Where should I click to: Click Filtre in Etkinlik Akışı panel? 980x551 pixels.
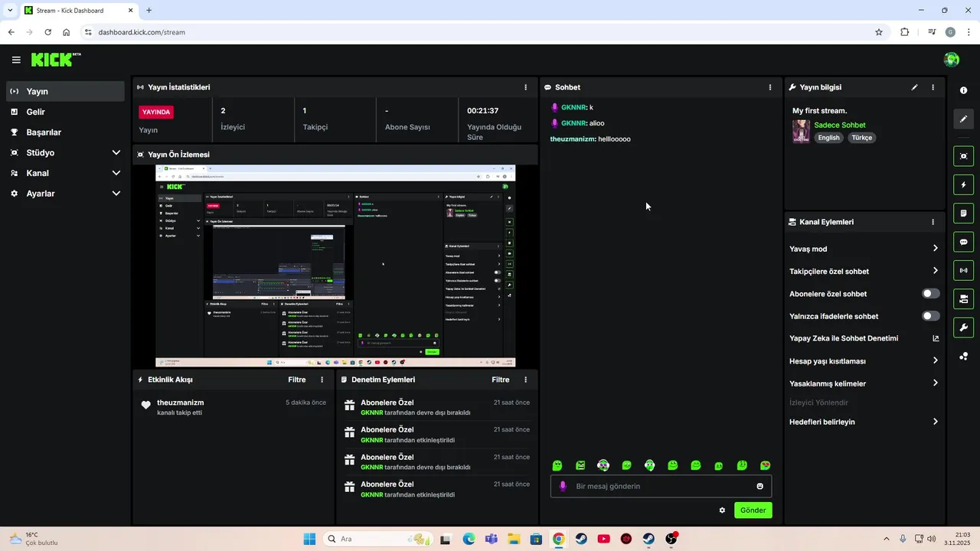[297, 380]
